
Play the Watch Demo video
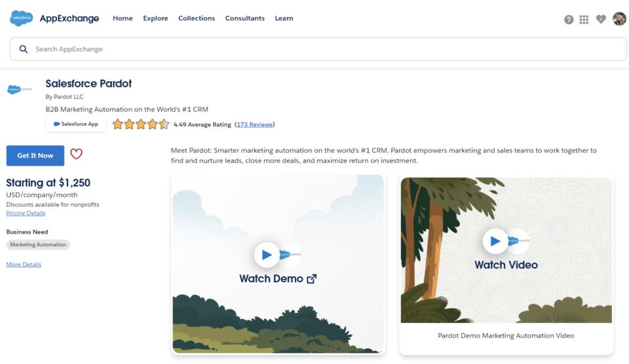click(267, 255)
